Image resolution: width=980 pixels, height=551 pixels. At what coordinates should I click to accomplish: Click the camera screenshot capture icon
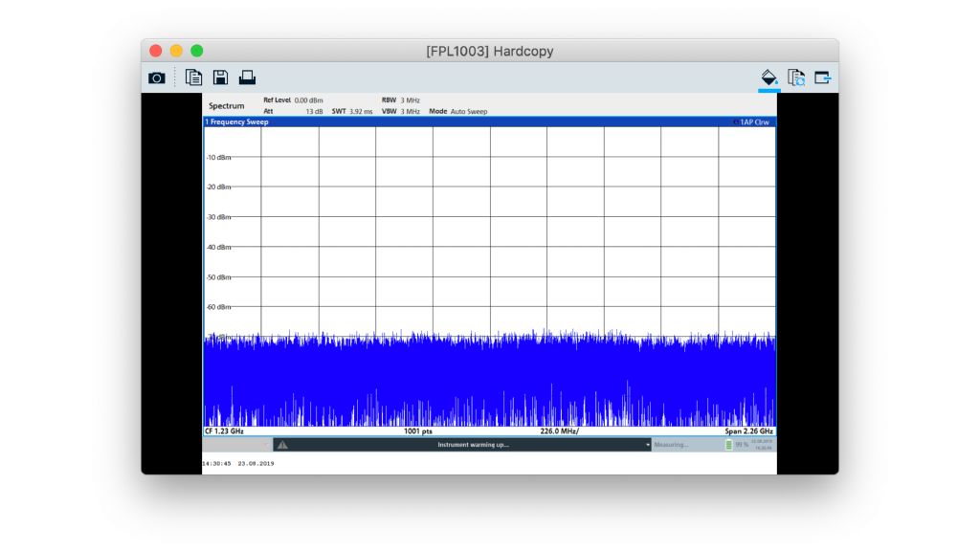[x=157, y=77]
